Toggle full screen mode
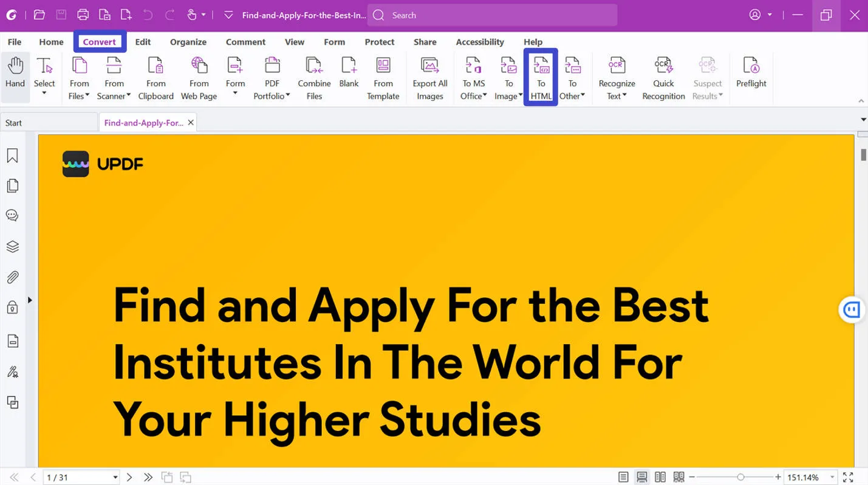 point(848,477)
